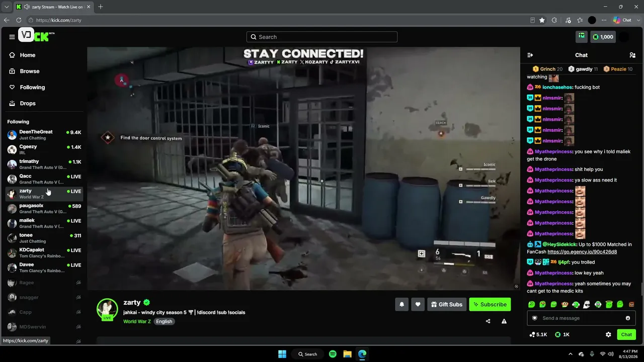Open browser extensions puzzle icon

pos(554,20)
